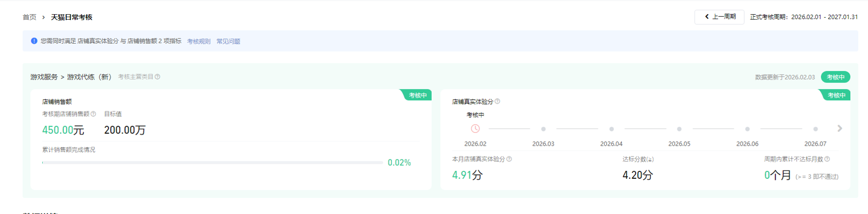Select the 2026.05 timeline dot
This screenshot has width=868, height=214.
679,129
